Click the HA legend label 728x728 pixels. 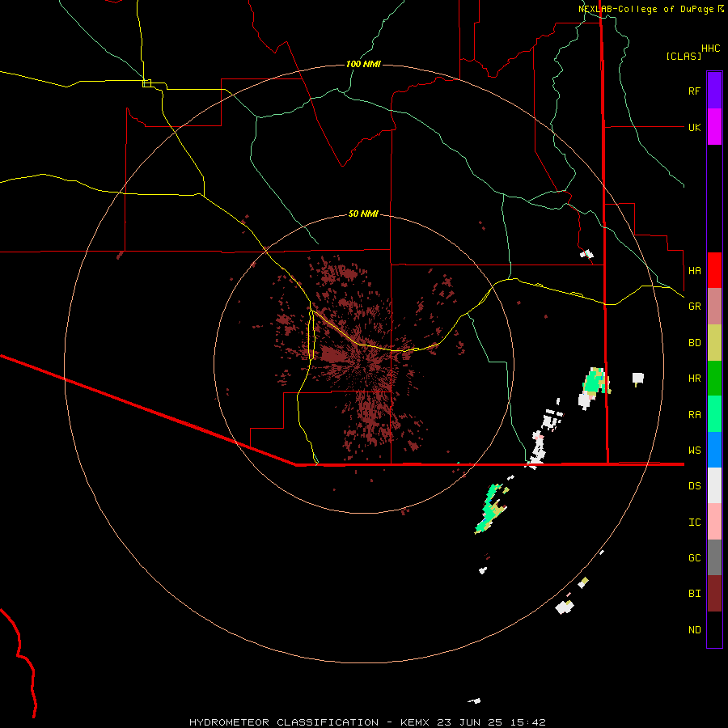[694, 270]
